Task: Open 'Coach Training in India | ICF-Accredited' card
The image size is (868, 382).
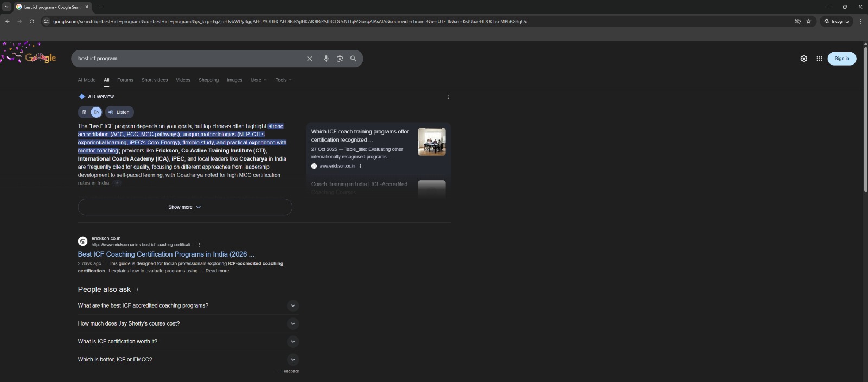Action: [x=359, y=188]
